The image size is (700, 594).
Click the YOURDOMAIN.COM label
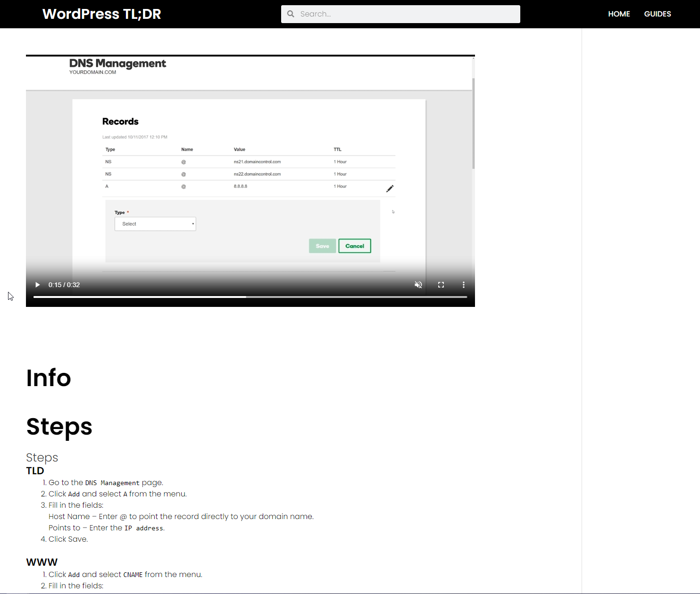click(92, 73)
